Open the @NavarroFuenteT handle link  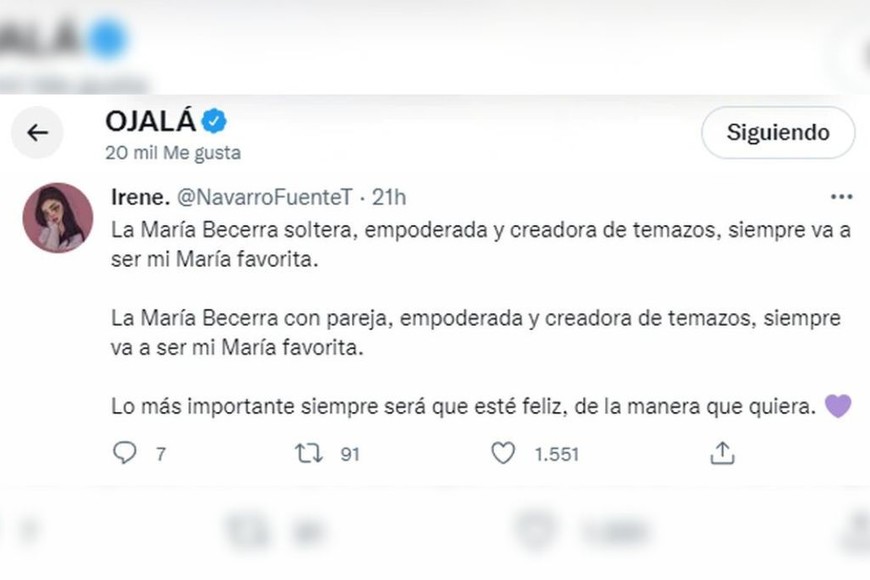(263, 197)
